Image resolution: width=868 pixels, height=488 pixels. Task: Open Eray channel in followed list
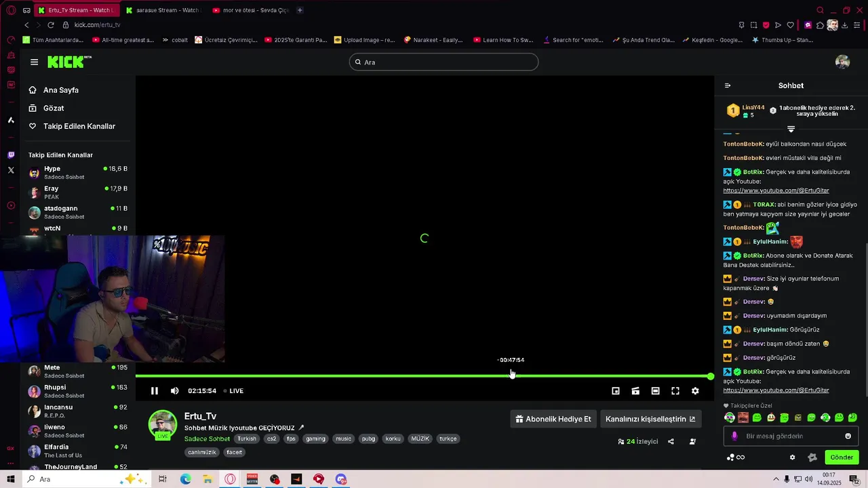tap(77, 192)
